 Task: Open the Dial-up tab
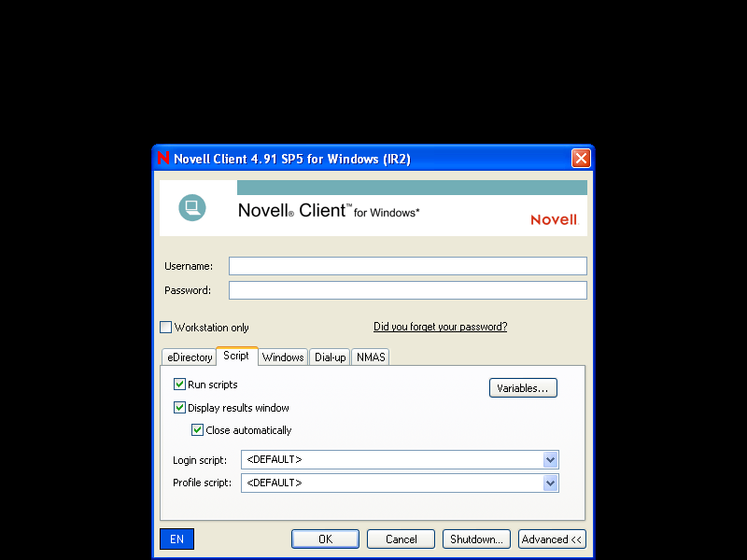331,357
